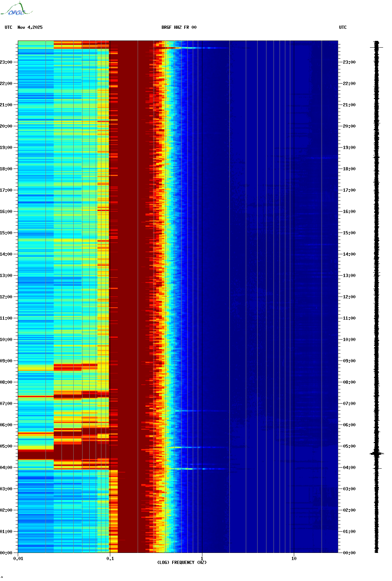Click the (LOG) FREQUENCY (HZ) axis title
This screenshot has height=581, width=392.
click(x=182, y=563)
